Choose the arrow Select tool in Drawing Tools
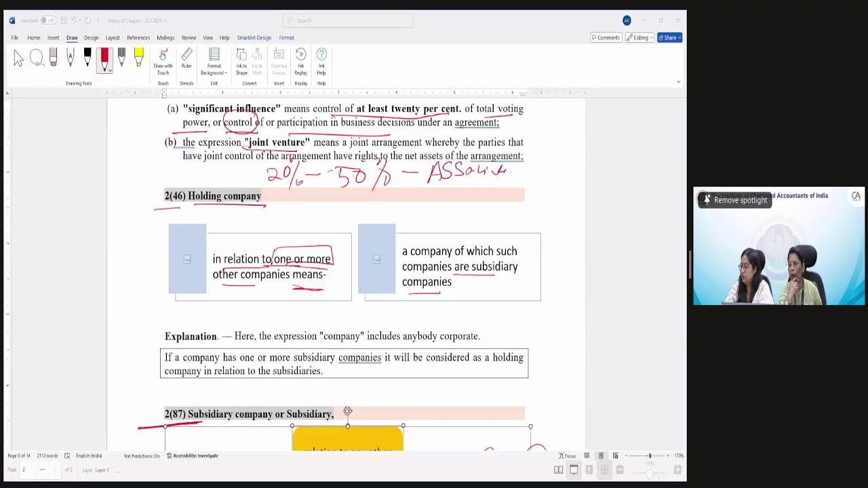Image resolution: width=868 pixels, height=488 pixels. (18, 59)
